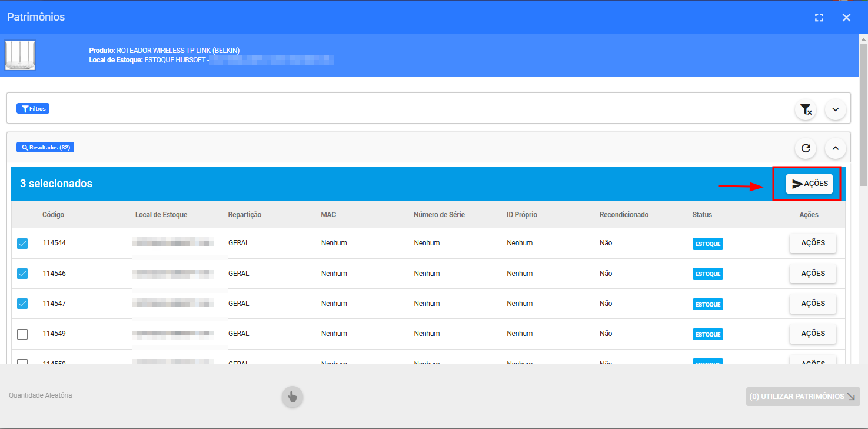The image size is (868, 429).
Task: Click the '3 selecionados' label
Action: coord(56,184)
